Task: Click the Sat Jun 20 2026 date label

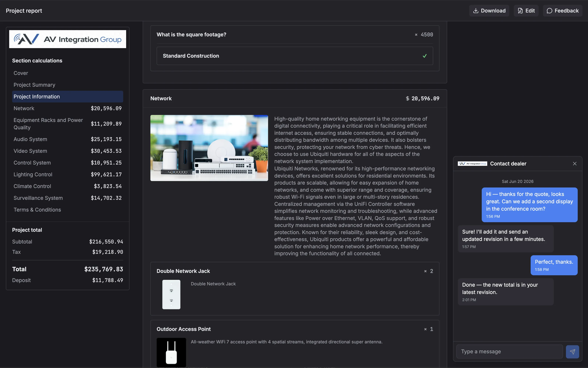Action: 518,181
